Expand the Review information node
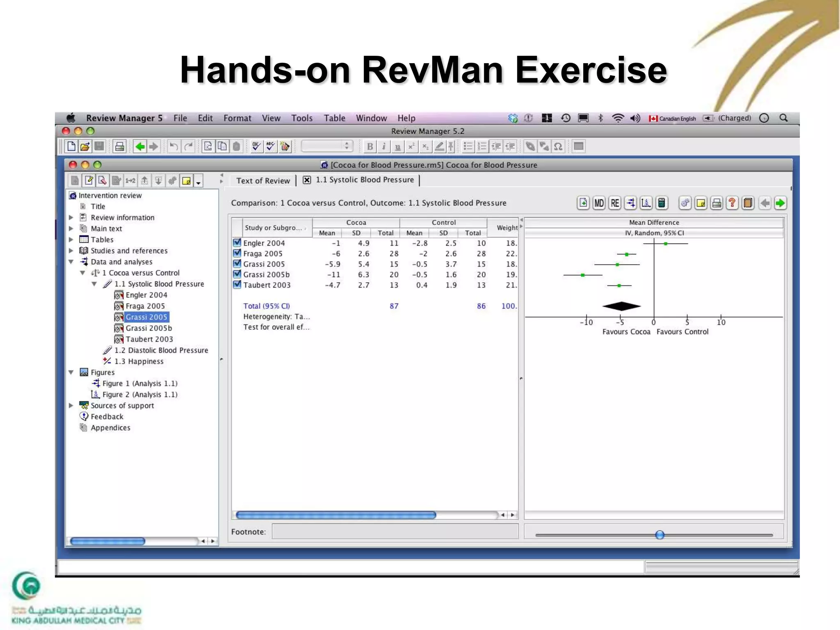 (x=71, y=217)
